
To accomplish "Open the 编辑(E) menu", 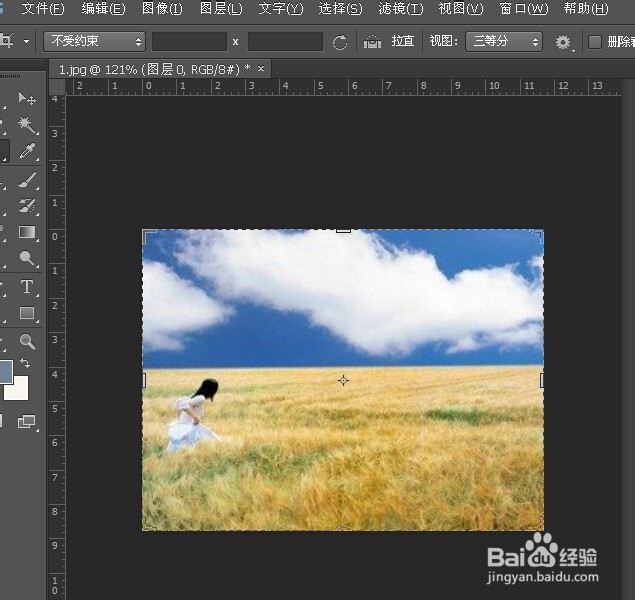I will [103, 9].
